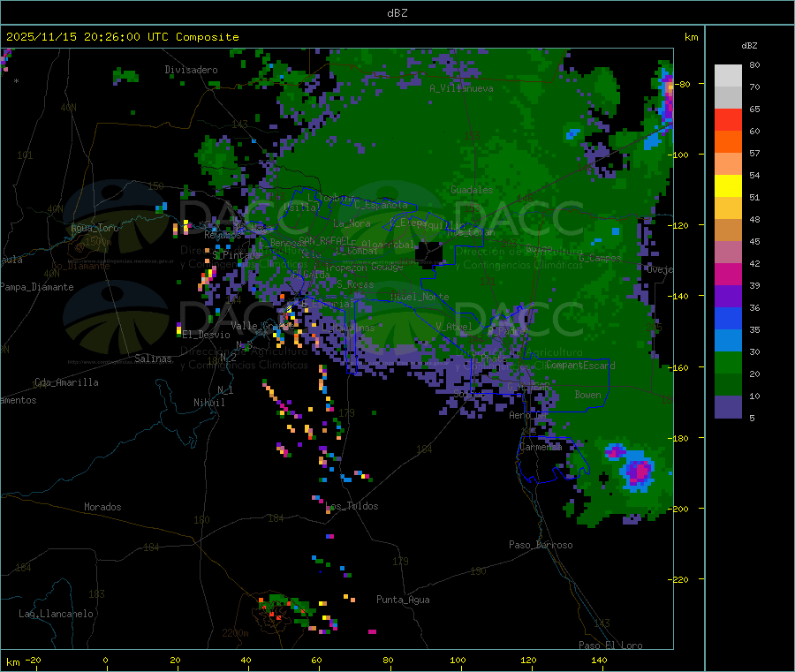Click the Laq.Llancanelo map label

pos(56,614)
